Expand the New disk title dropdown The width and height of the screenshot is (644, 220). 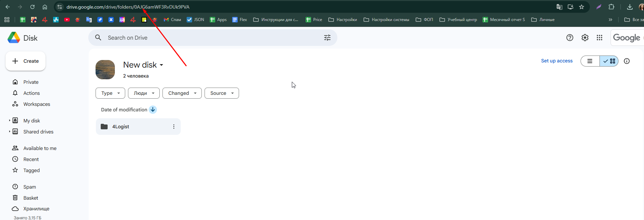coord(161,65)
